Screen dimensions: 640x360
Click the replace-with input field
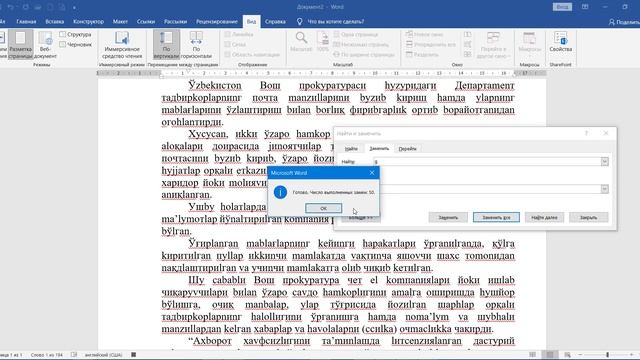coord(490,189)
